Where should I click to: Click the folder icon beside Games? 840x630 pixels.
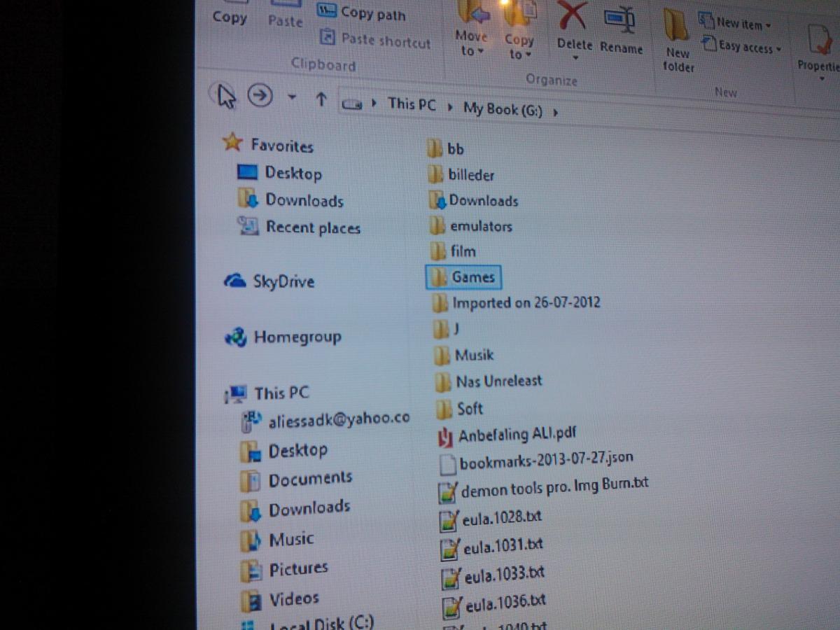tap(439, 277)
